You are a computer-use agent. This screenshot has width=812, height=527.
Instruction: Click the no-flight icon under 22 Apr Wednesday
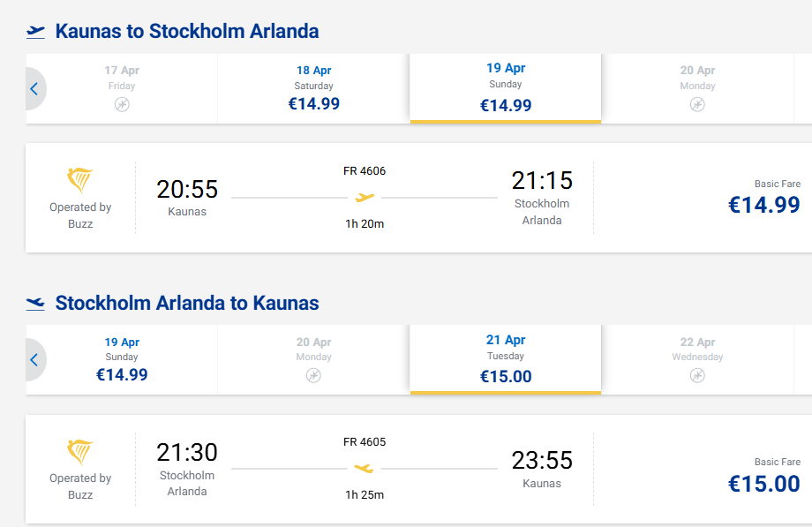697,376
